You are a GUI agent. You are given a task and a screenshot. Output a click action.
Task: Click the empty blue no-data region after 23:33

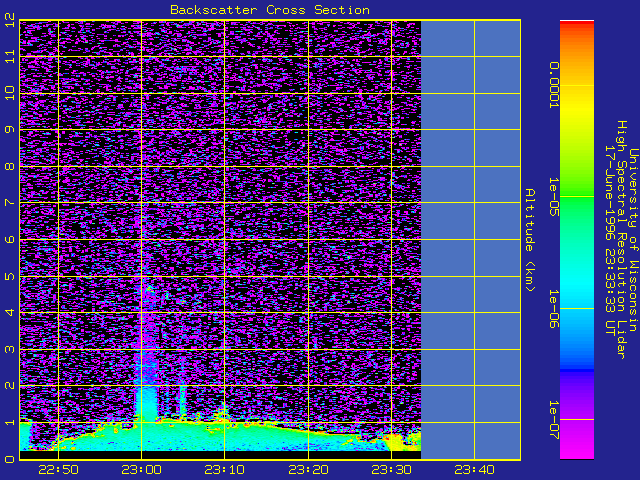pos(471,240)
